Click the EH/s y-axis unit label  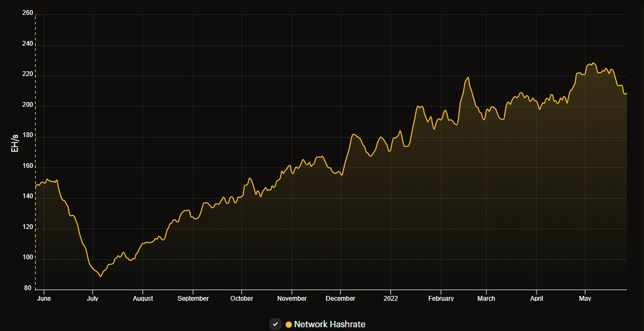pos(15,143)
